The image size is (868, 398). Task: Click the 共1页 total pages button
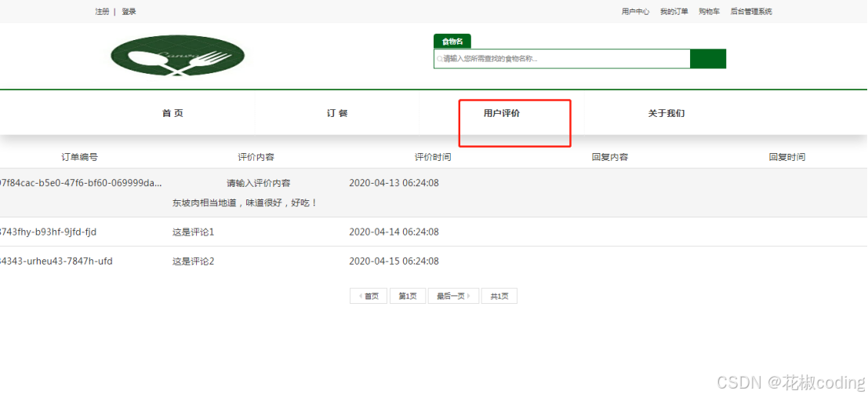(x=499, y=296)
